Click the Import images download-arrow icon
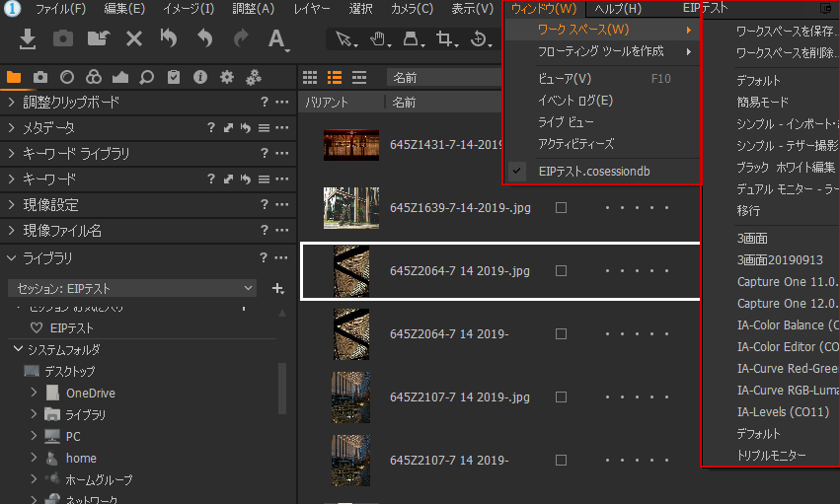This screenshot has height=504, width=840. click(29, 38)
